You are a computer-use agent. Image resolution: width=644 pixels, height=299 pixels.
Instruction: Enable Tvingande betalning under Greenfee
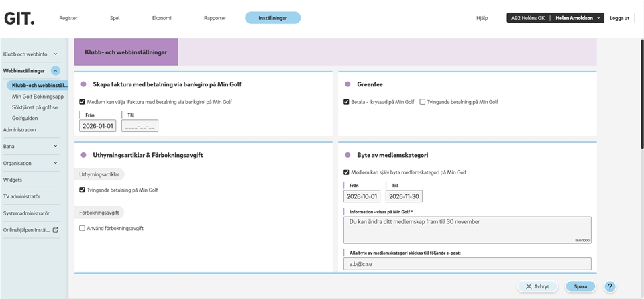423,102
